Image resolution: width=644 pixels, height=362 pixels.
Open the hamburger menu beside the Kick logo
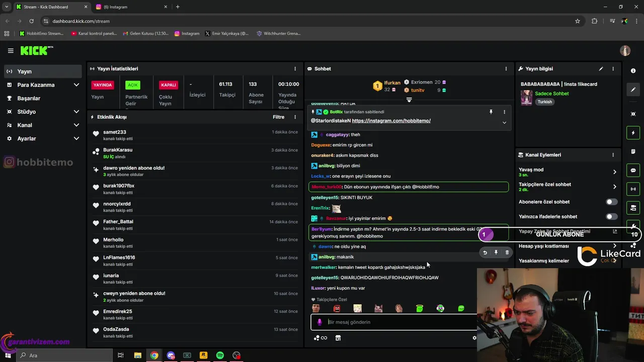pyautogui.click(x=11, y=51)
